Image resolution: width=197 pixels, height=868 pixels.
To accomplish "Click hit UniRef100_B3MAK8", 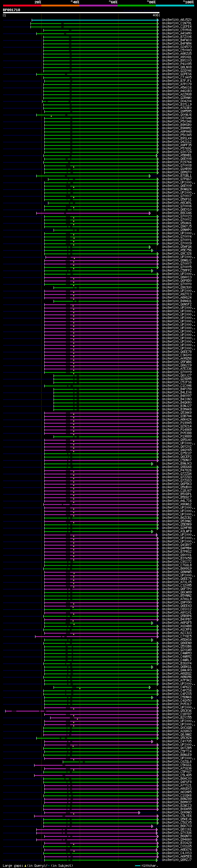I will [177, 410].
